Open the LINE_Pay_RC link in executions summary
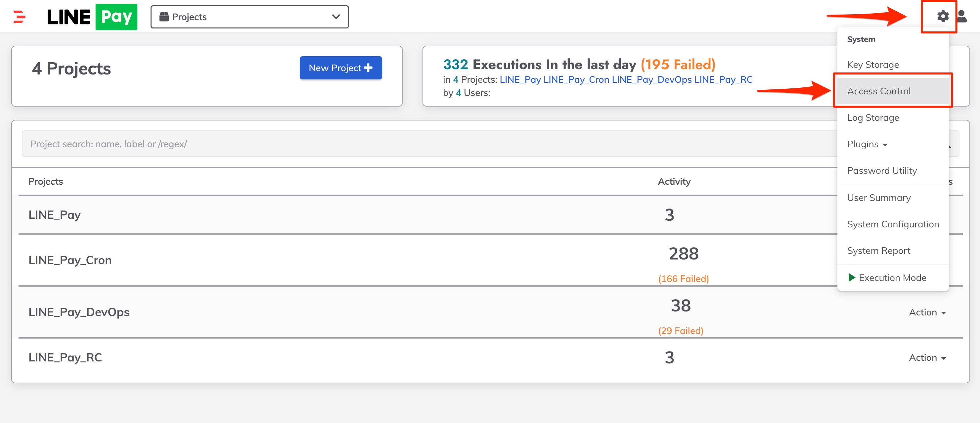Screen dimensions: 980x423 click(x=723, y=79)
